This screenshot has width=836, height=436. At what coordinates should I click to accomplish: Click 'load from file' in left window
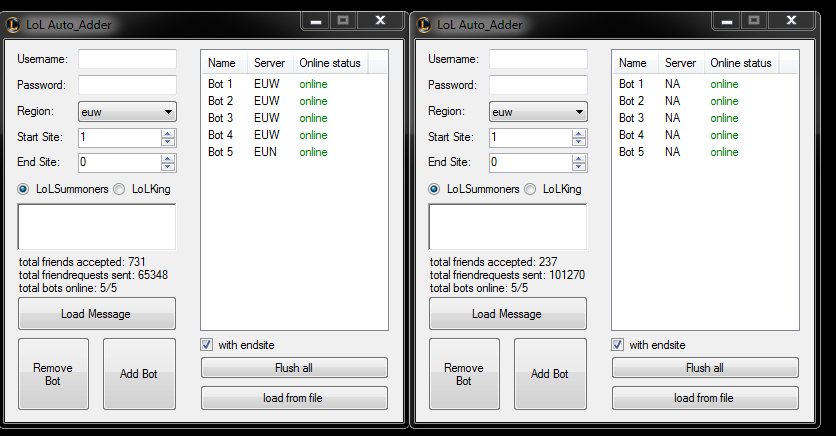click(x=294, y=398)
